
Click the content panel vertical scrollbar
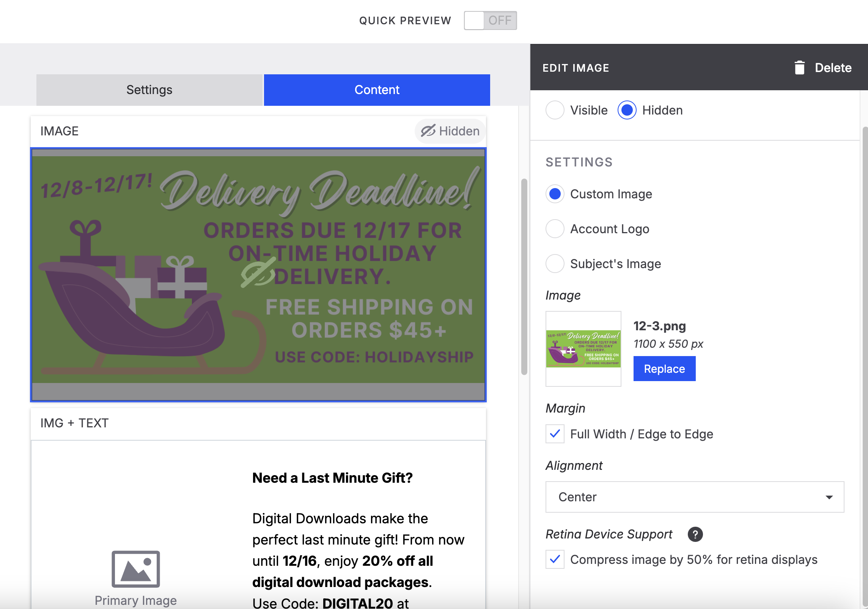pyautogui.click(x=524, y=277)
